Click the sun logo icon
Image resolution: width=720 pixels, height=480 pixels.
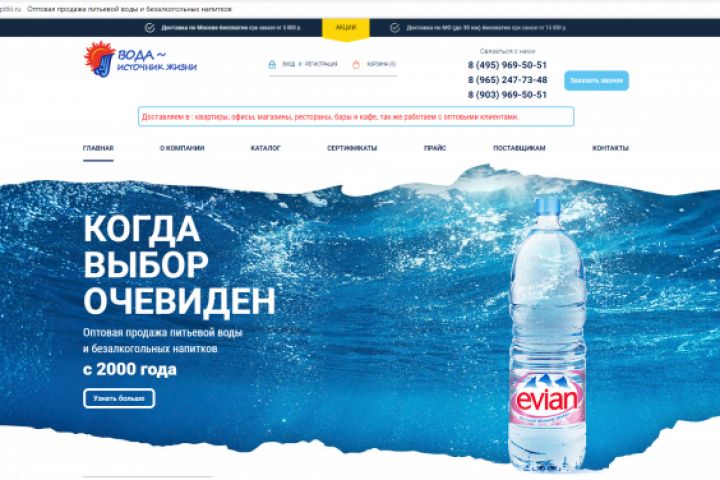tap(100, 58)
